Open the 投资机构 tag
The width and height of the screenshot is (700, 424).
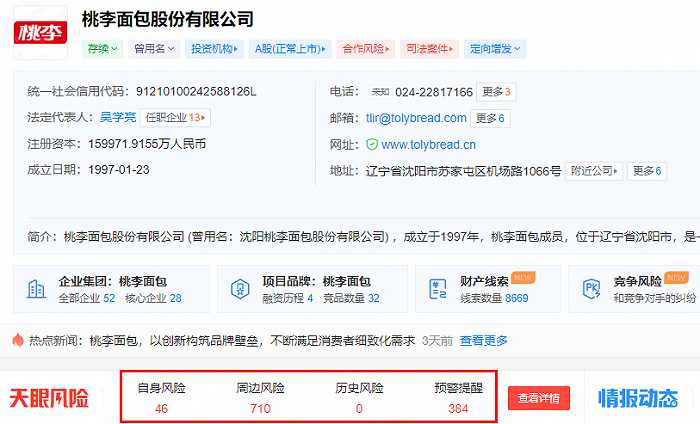(214, 49)
